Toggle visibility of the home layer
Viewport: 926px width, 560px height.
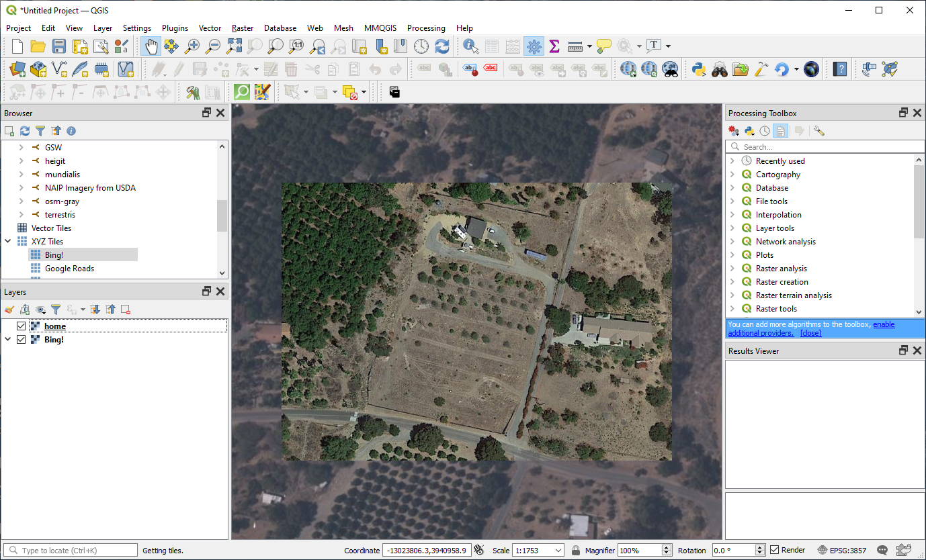tap(21, 326)
